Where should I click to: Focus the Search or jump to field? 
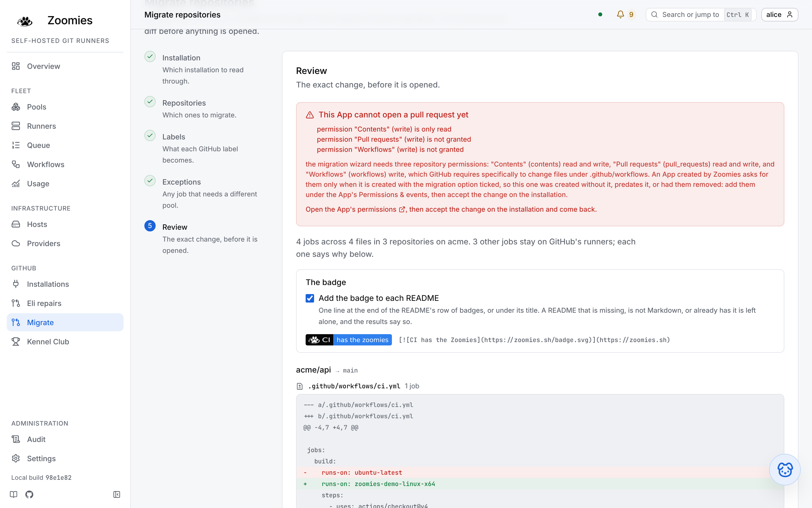[x=701, y=14]
